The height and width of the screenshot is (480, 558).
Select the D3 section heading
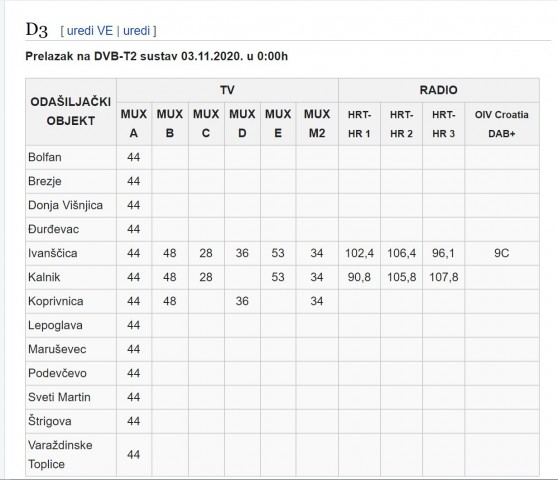pyautogui.click(x=36, y=30)
